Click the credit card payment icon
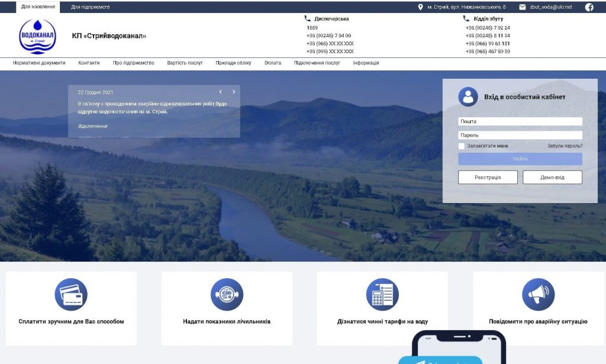This screenshot has width=606, height=364. click(71, 294)
